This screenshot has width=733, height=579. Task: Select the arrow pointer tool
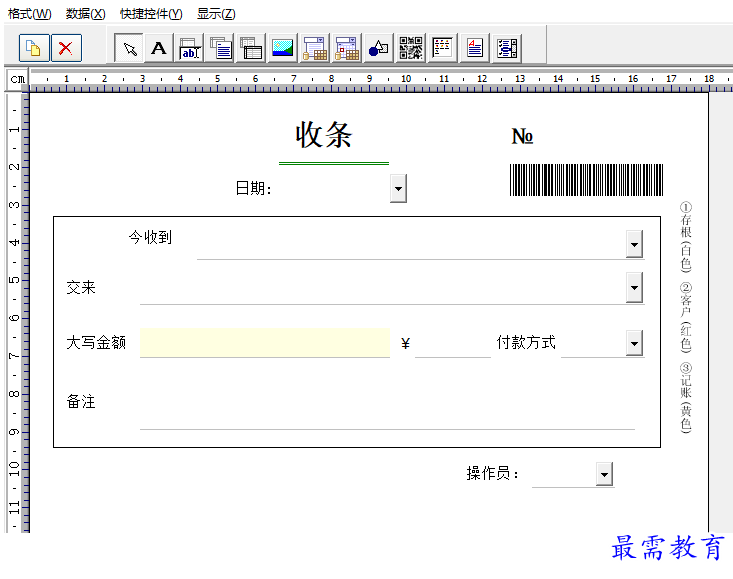(128, 48)
